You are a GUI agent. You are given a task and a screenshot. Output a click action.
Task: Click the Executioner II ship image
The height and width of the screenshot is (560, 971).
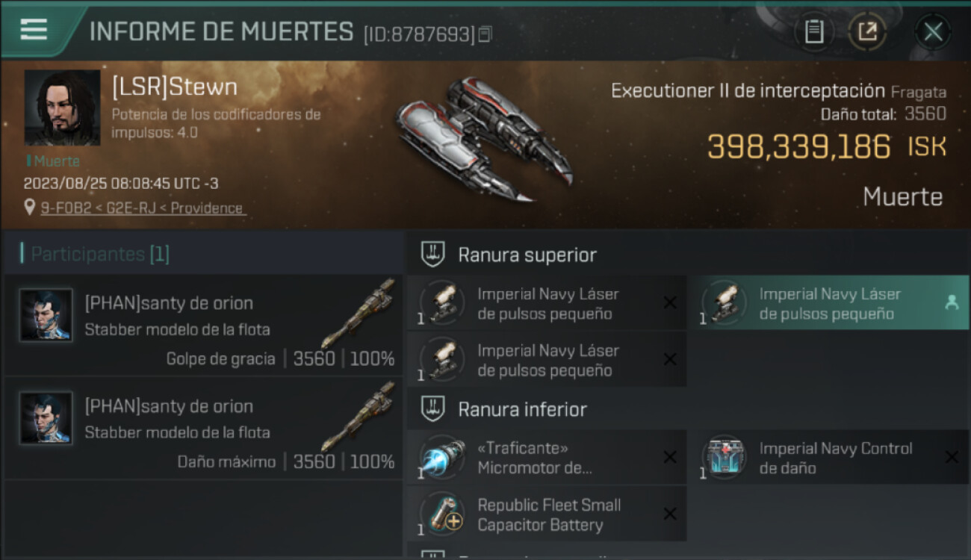[x=483, y=140]
